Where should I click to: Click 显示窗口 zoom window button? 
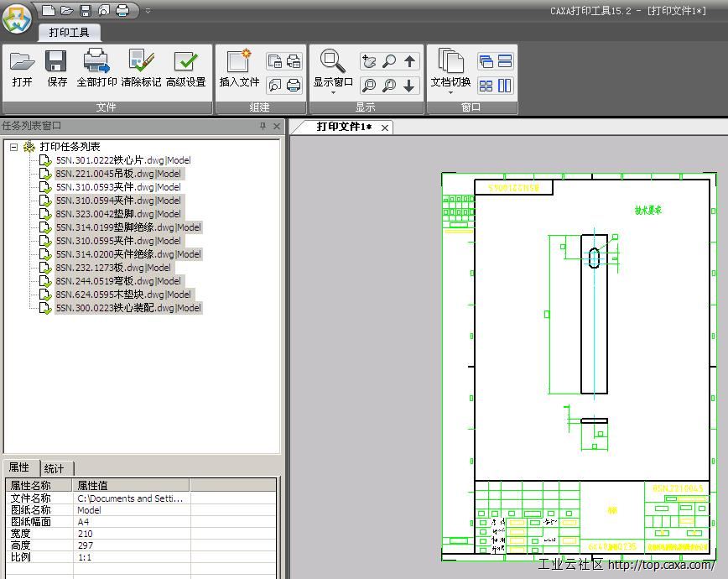(x=333, y=68)
